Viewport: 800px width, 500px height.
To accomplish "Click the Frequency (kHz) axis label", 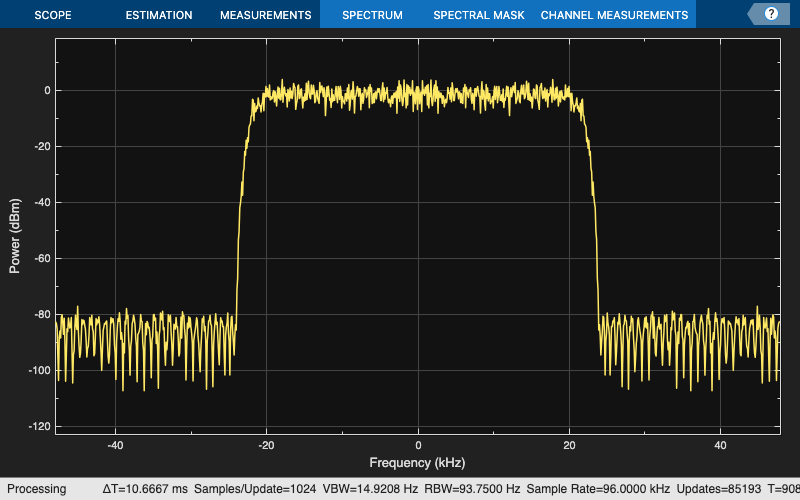I will [417, 463].
